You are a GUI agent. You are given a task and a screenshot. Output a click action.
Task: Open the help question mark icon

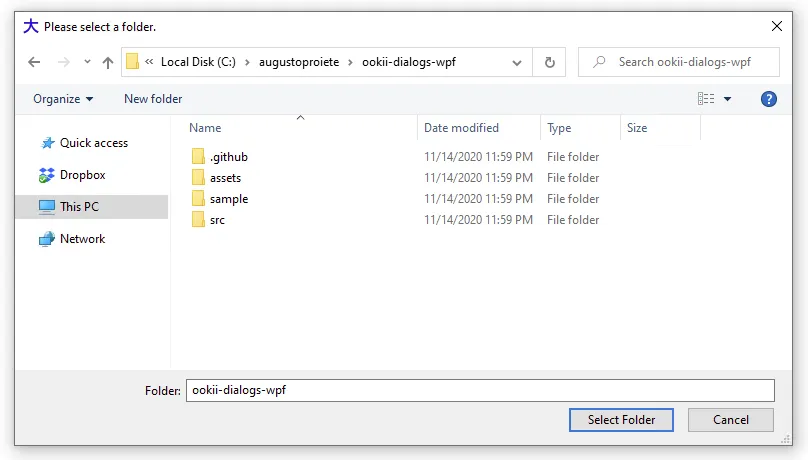click(768, 99)
